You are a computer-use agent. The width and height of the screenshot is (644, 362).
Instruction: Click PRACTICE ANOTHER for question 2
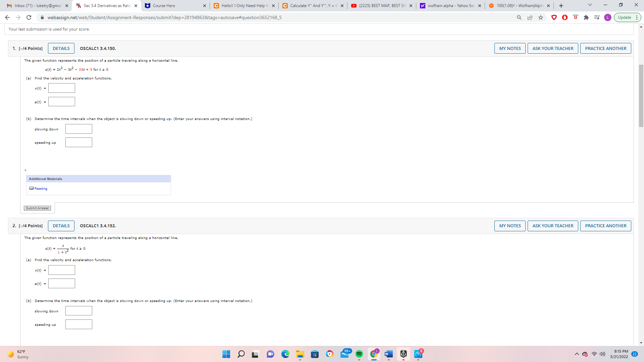[605, 226]
